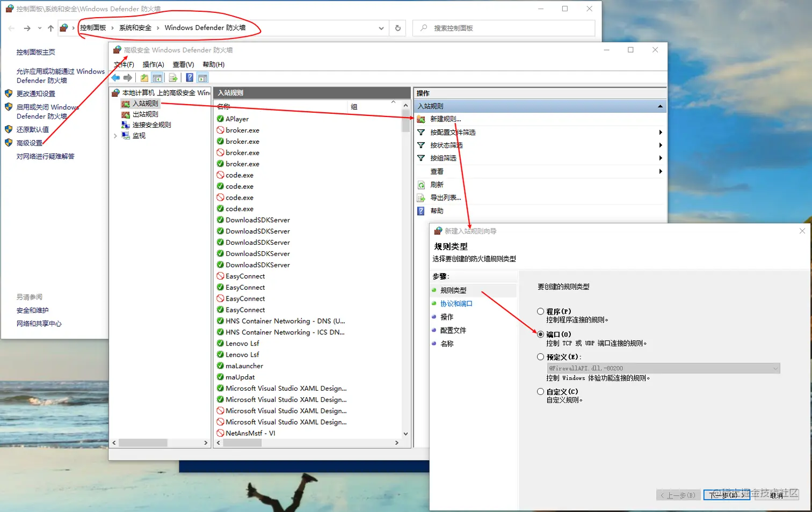The image size is (812, 512).
Task: Click the breadcrumb chevron after 控制面板
Action: pyautogui.click(x=112, y=28)
